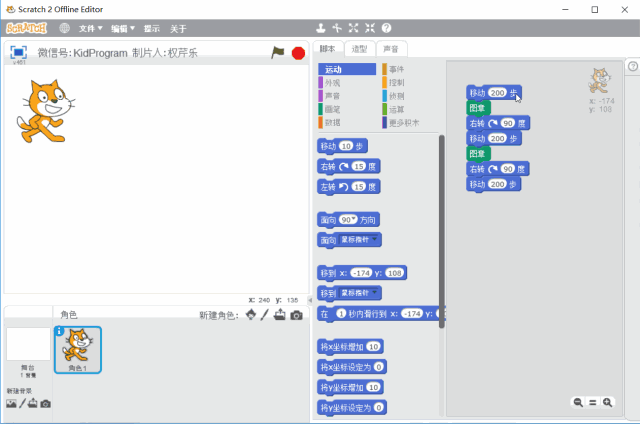Viewport: 640px width, 424px height.
Task: Click the globe language icon
Action: tap(65, 29)
